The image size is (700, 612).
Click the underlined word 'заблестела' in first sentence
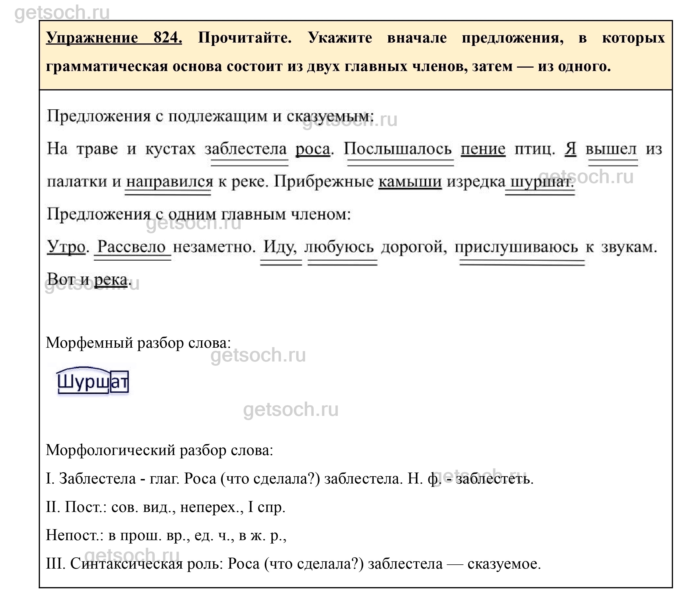click(x=246, y=149)
